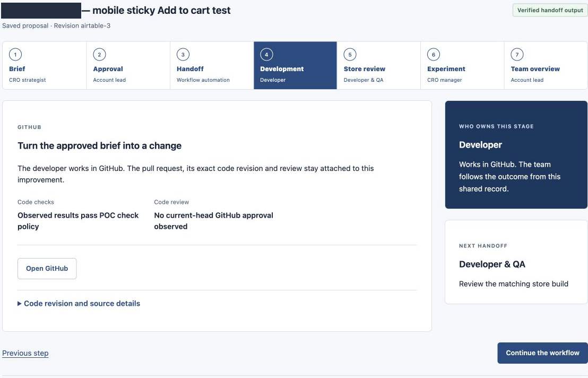Click the 'mobile sticky Add to cart test' title
Image resolution: width=588 pixels, height=378 pixels.
tap(161, 10)
